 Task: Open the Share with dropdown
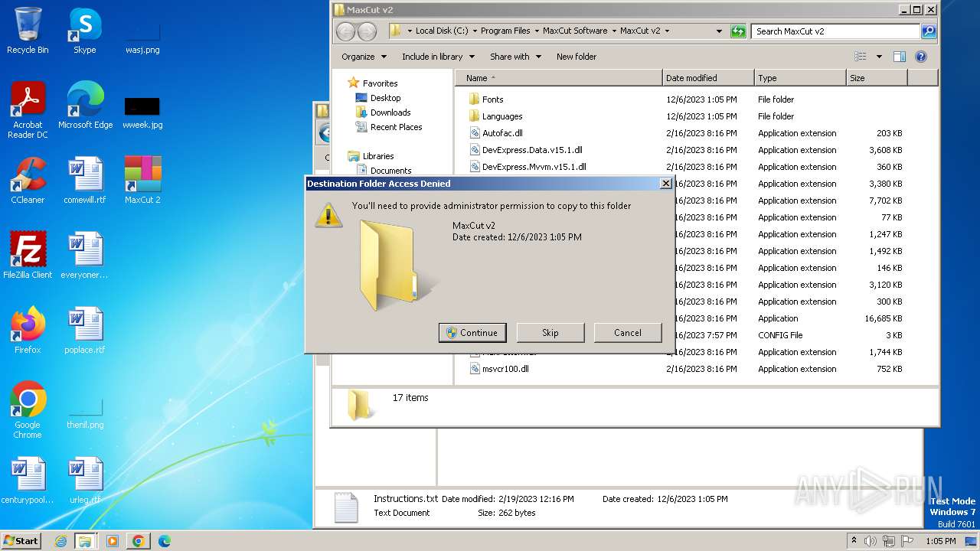515,57
